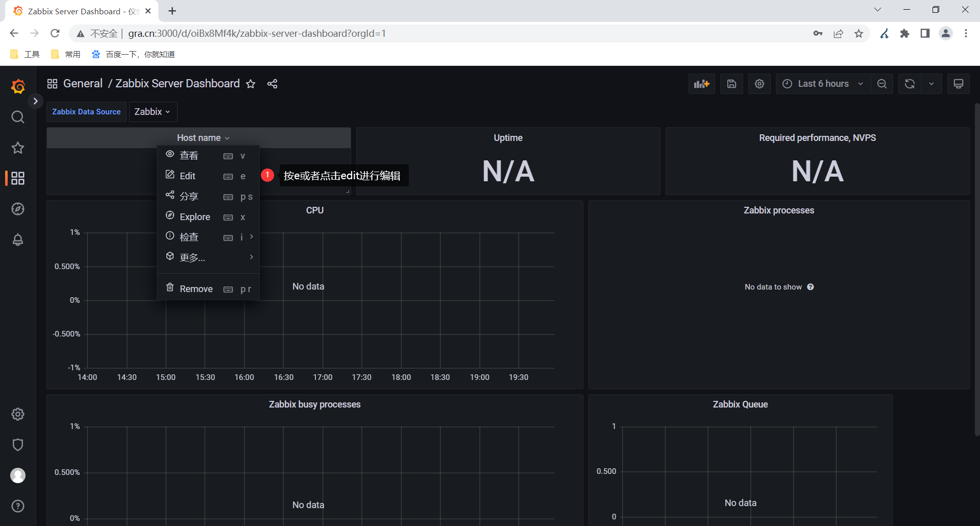The width and height of the screenshot is (980, 526).
Task: Click the General folder breadcrumb
Action: pos(83,84)
